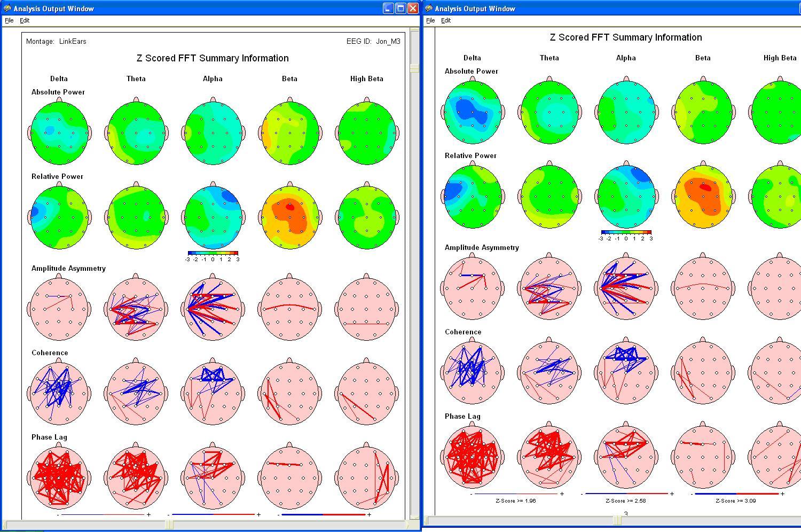Click the right window's title bar app icon
801x532 pixels.
(428, 9)
